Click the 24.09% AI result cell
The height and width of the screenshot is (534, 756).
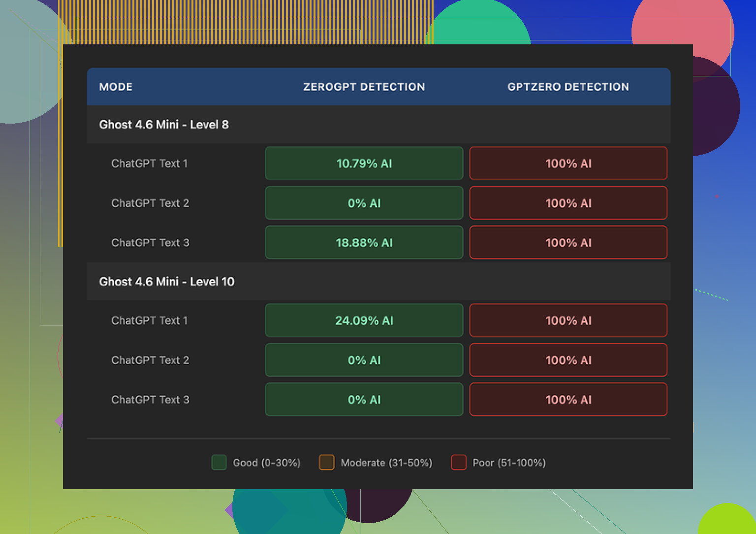[x=364, y=321]
